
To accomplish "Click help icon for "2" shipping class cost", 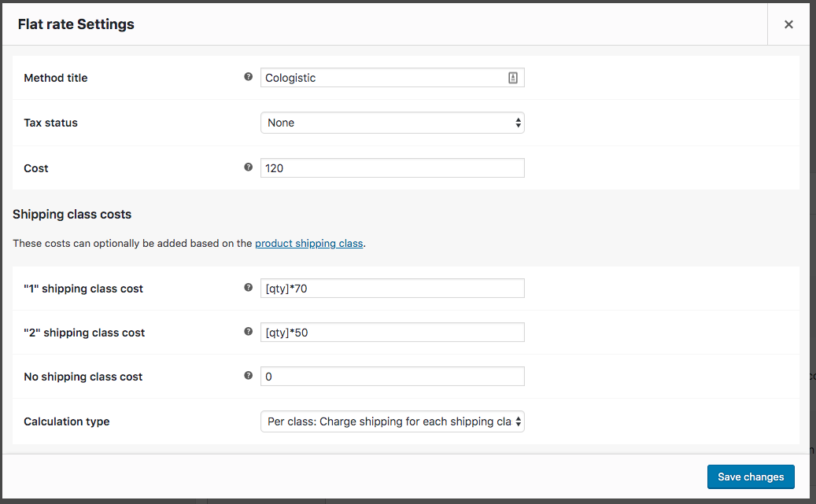I will click(249, 332).
